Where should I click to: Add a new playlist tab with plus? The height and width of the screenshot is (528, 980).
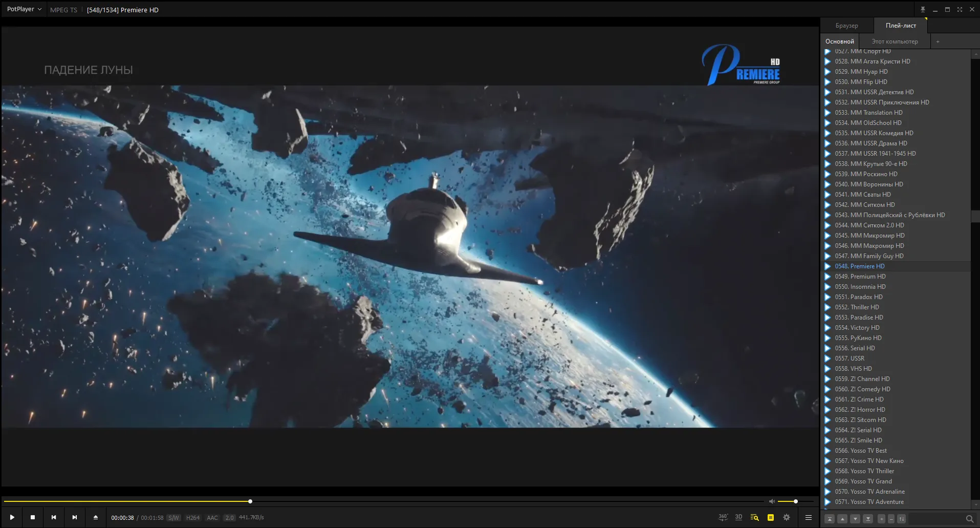point(938,41)
